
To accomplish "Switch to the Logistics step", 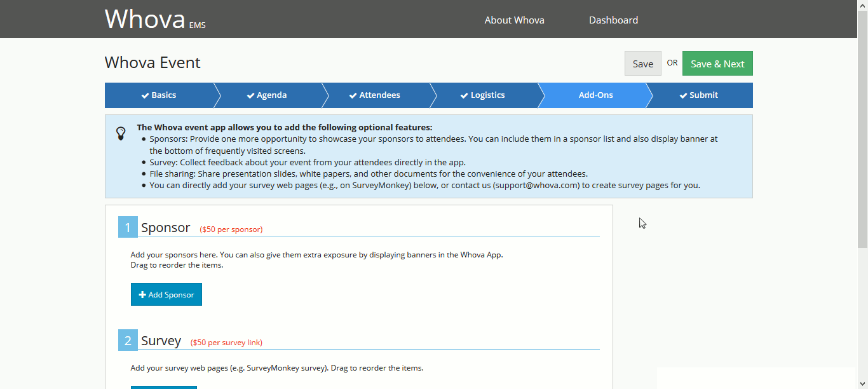I will point(483,95).
